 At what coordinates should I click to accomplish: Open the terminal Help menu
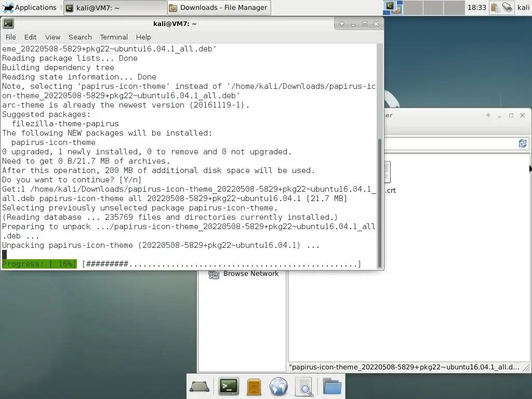coord(143,37)
